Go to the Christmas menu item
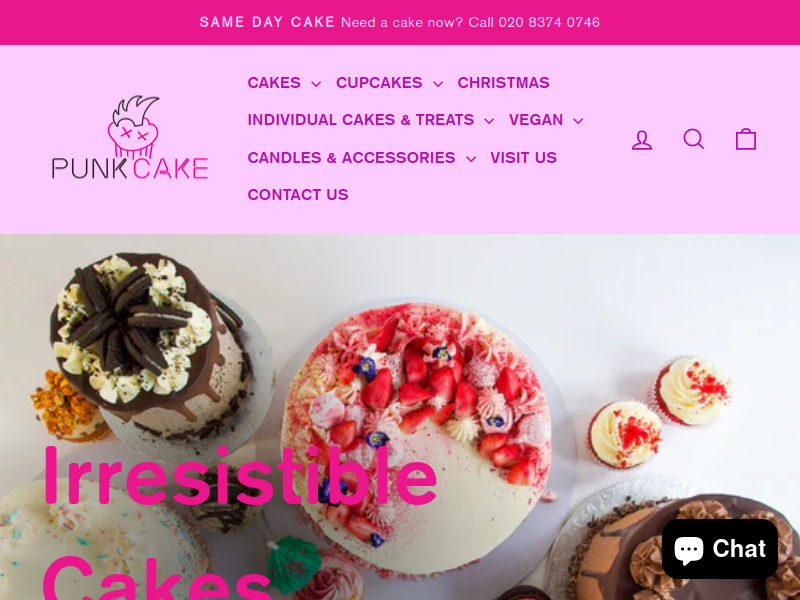Screen dimensions: 800x600 click(x=503, y=83)
